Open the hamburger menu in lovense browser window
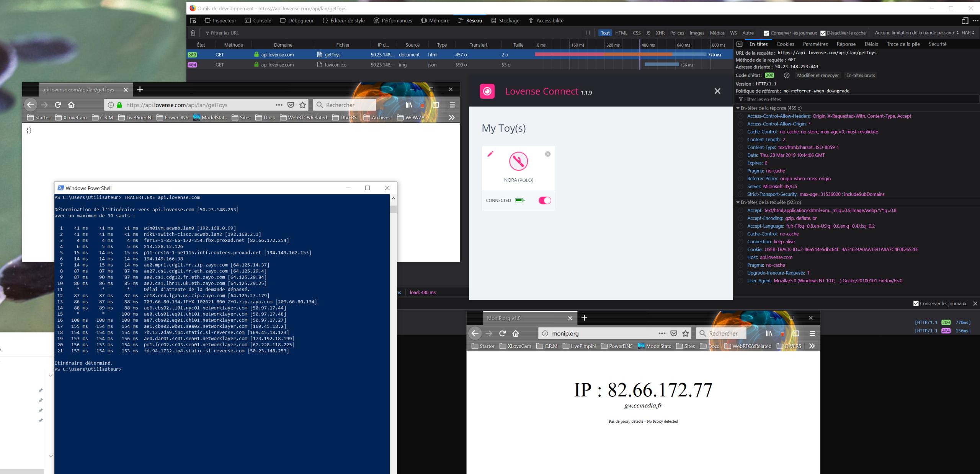Image resolution: width=980 pixels, height=474 pixels. coord(452,105)
